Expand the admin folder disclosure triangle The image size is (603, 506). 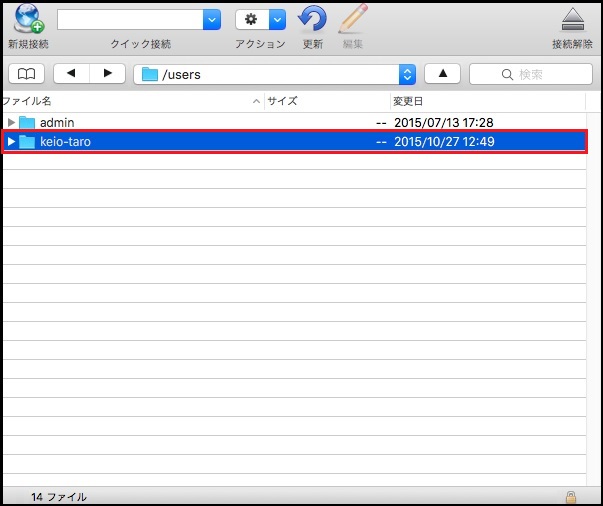pyautogui.click(x=11, y=122)
